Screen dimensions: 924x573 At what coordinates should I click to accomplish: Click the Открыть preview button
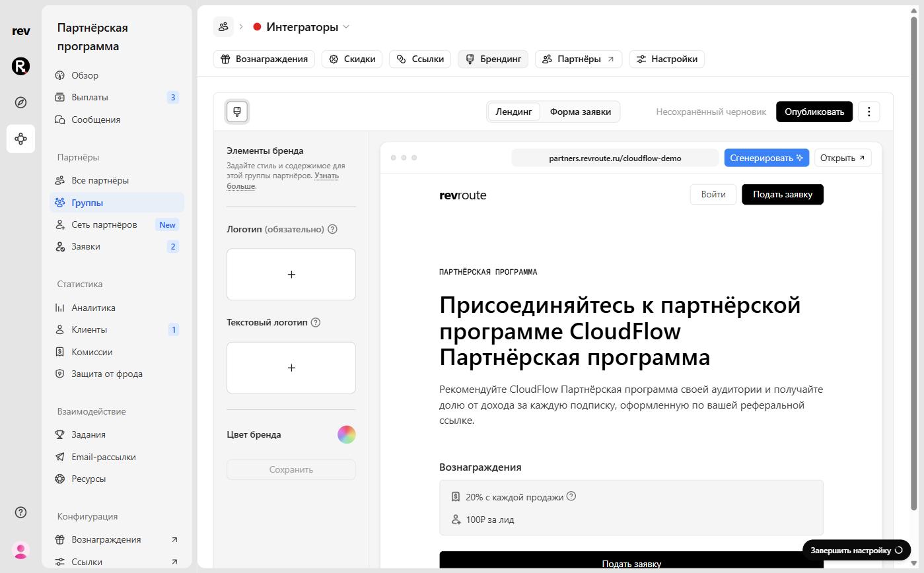(x=843, y=158)
